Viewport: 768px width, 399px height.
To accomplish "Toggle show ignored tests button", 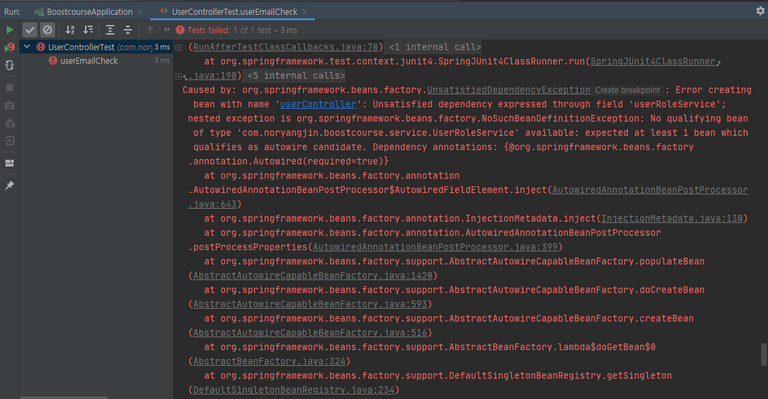I will [x=48, y=30].
